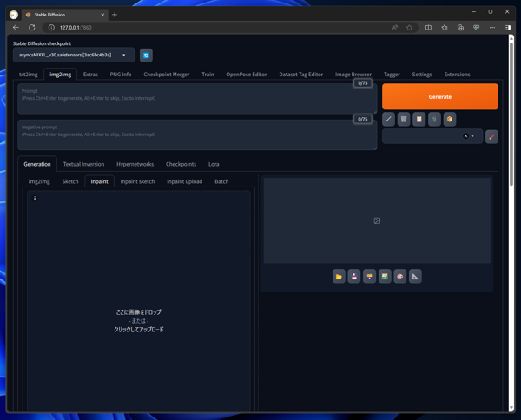Select the Batch sub-tab
521x420 pixels.
[x=221, y=181]
